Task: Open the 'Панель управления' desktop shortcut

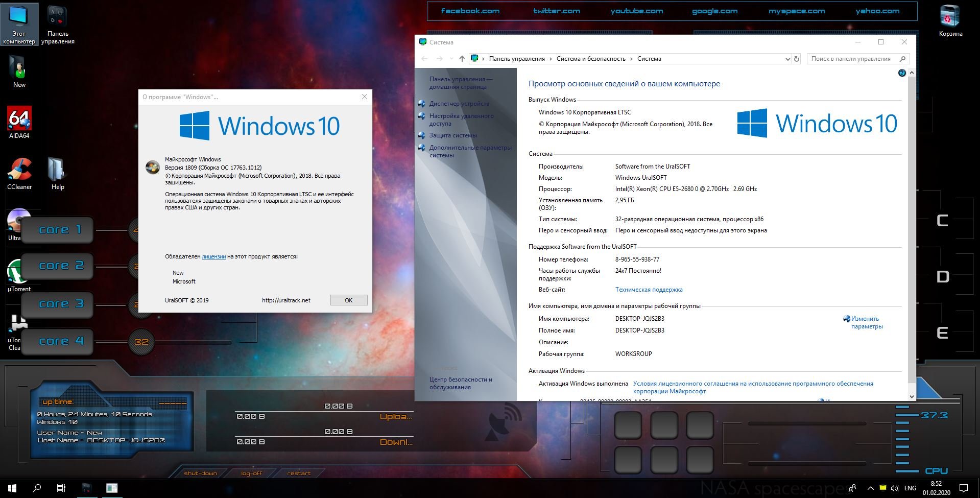Action: [x=58, y=24]
